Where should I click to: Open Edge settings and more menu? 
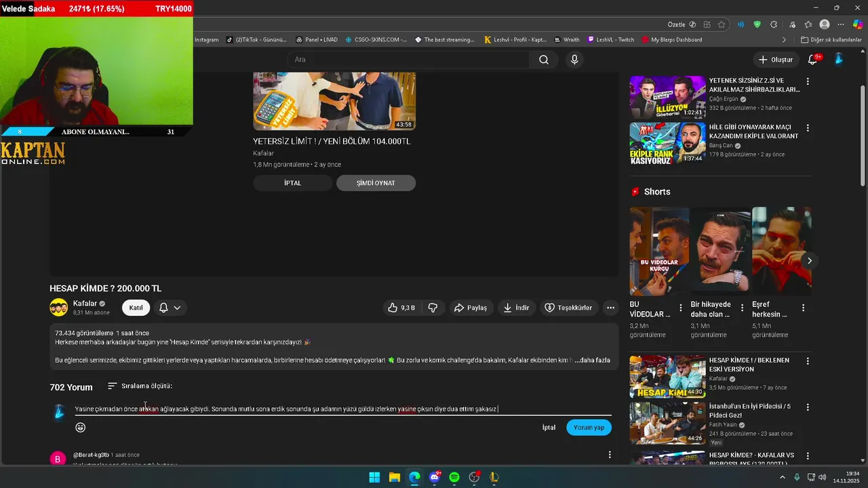841,24
